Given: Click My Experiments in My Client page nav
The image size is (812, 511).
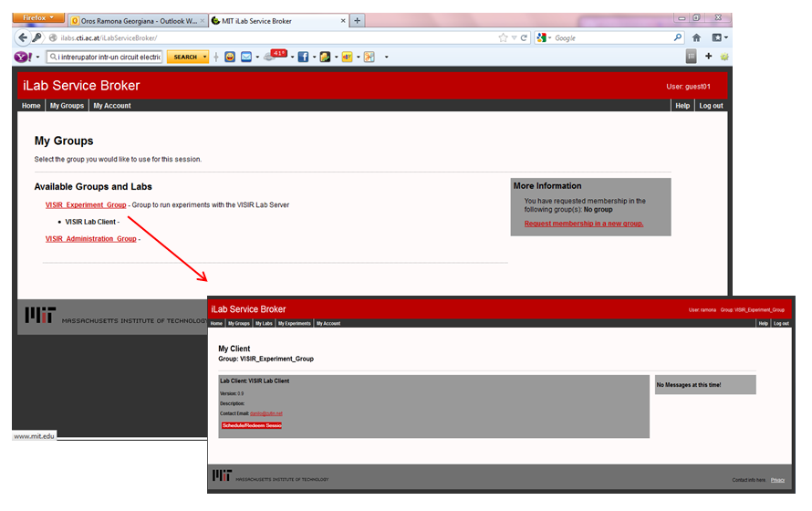Looking at the screenshot, I should pos(294,324).
